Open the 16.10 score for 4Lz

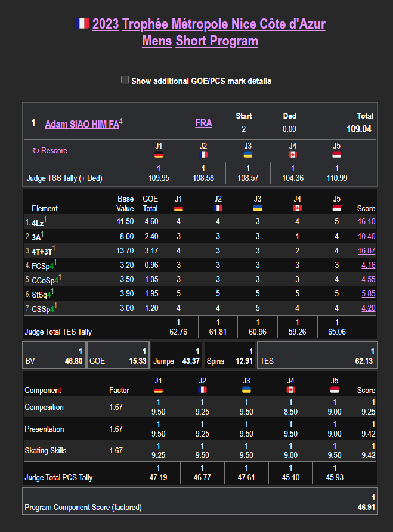(366, 222)
